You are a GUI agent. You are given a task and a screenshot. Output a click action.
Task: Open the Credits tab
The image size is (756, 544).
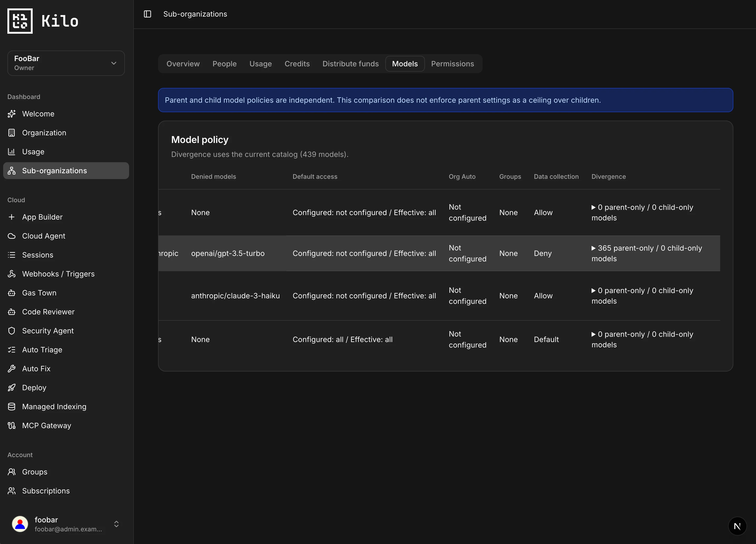pos(297,64)
